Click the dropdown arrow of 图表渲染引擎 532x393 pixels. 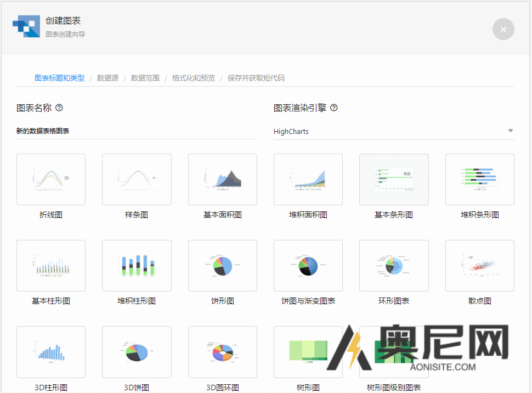[510, 131]
